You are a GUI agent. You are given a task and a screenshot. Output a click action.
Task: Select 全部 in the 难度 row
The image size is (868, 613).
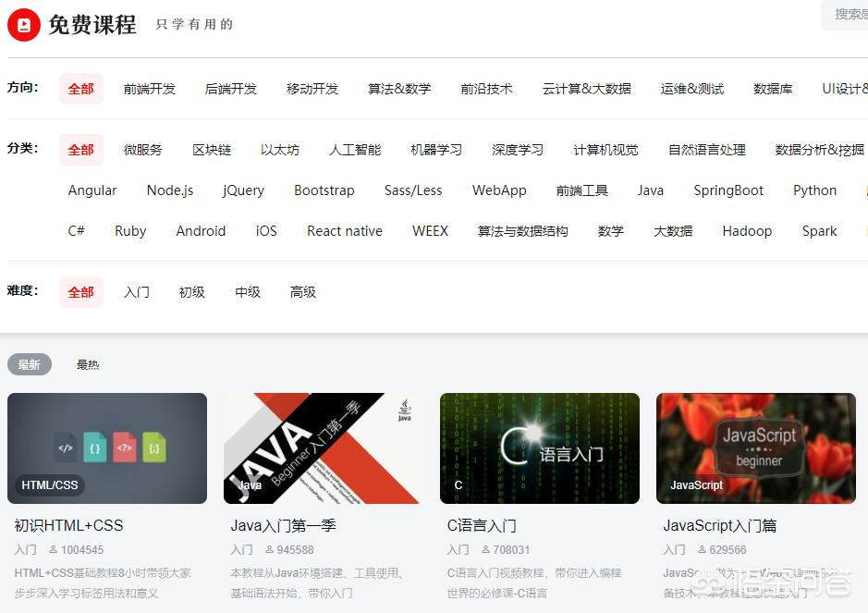pos(80,292)
